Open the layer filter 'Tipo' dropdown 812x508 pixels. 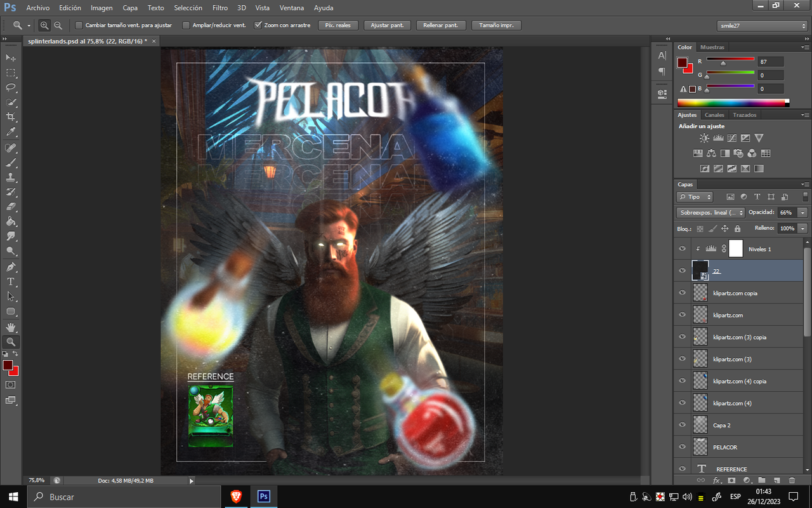pyautogui.click(x=695, y=197)
